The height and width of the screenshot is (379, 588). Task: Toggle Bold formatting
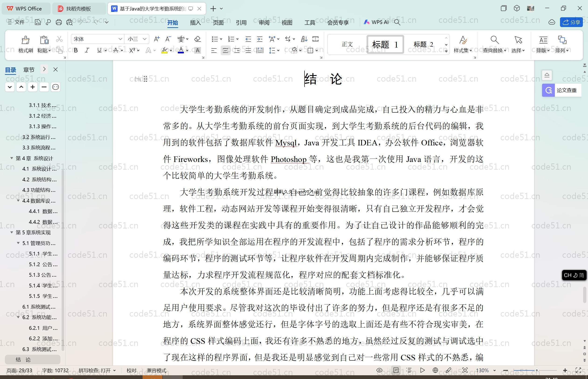pyautogui.click(x=76, y=50)
